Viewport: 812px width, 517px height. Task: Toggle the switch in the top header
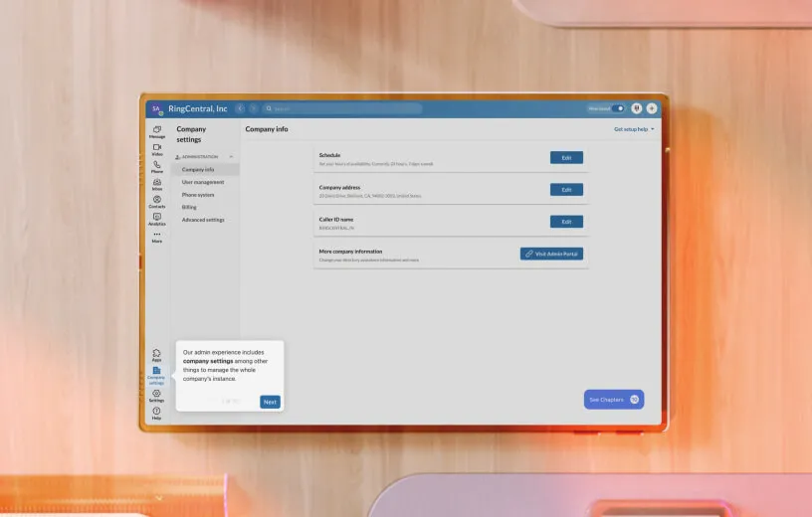click(x=618, y=108)
